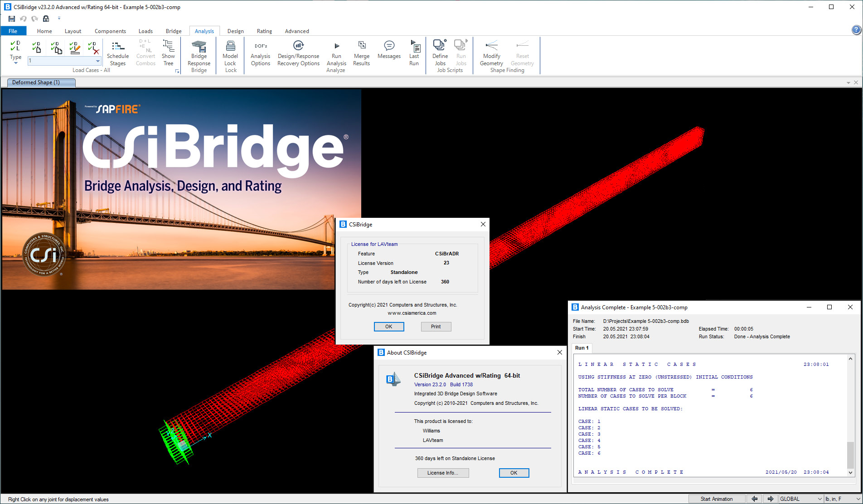This screenshot has height=504, width=863.
Task: Switch to the Components ribbon tab
Action: point(110,31)
